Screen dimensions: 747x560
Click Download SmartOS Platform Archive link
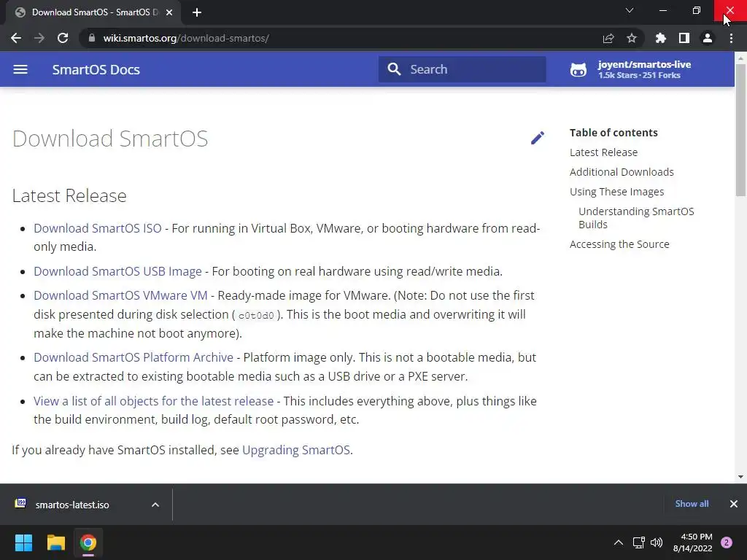[133, 357]
